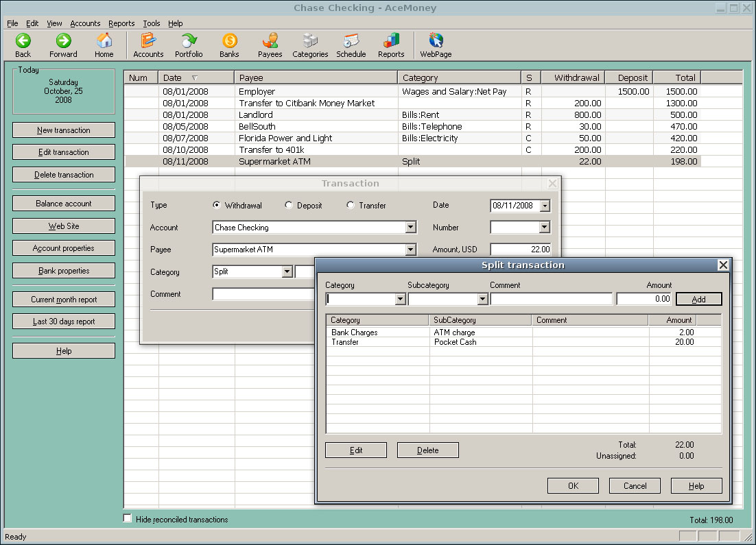
Task: Click the New transaction button
Action: coord(64,130)
